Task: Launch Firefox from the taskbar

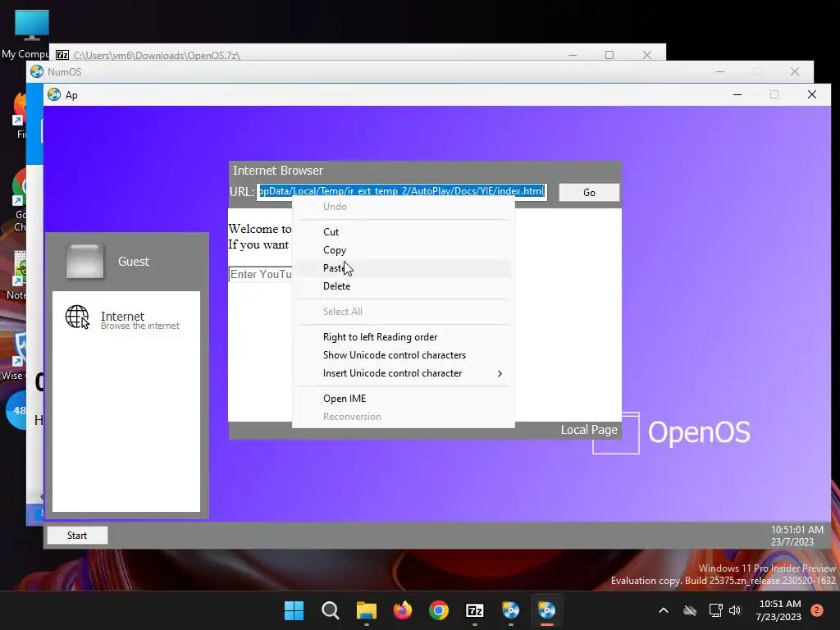Action: point(402,610)
